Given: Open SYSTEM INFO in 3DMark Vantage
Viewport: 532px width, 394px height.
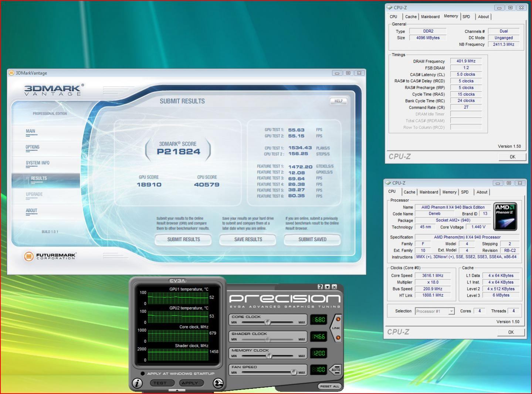Looking at the screenshot, I should click(37, 163).
